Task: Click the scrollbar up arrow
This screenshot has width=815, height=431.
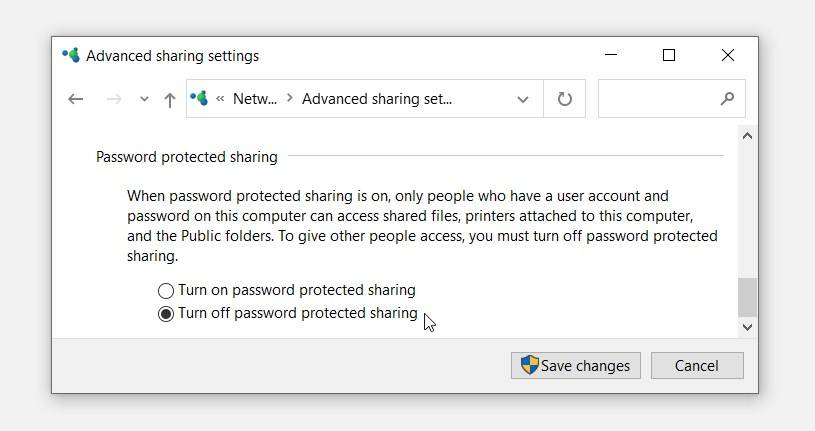Action: 747,136
